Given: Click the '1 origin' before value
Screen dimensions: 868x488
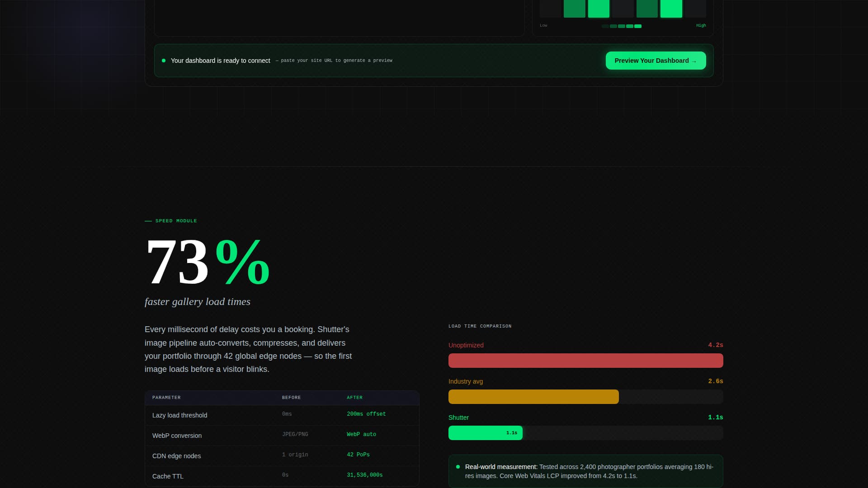Looking at the screenshot, I should coord(295,455).
